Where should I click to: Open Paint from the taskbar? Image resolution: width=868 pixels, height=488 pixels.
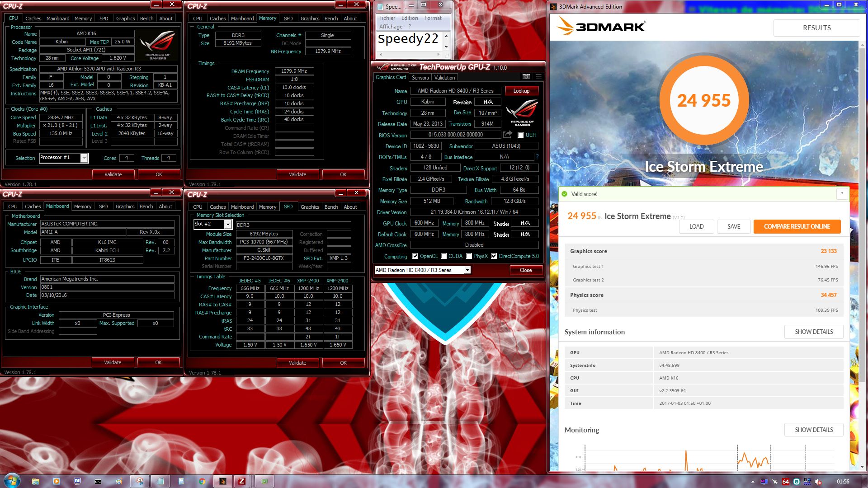pos(119,481)
